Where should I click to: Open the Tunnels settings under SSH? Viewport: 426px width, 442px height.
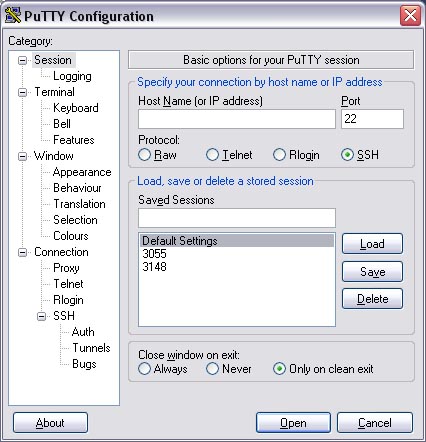pyautogui.click(x=91, y=348)
